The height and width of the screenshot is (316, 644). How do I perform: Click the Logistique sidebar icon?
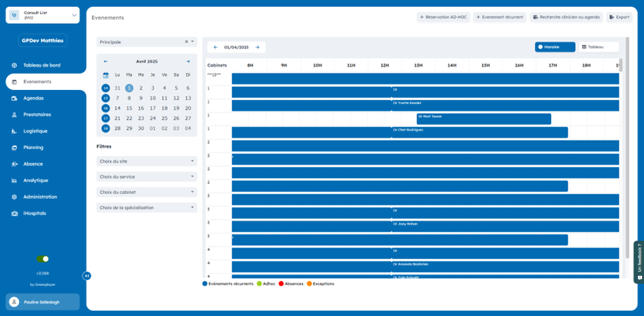(x=14, y=131)
